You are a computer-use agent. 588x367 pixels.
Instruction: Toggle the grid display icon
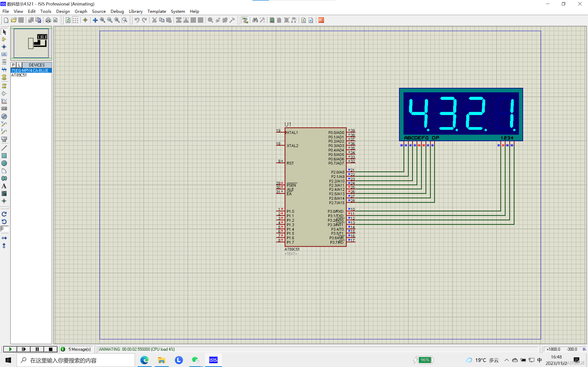[x=76, y=20]
